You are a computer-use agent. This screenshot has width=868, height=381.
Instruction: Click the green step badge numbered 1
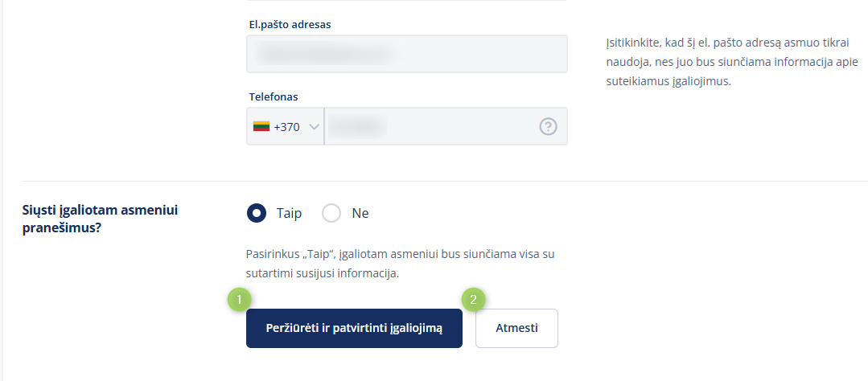tap(238, 300)
